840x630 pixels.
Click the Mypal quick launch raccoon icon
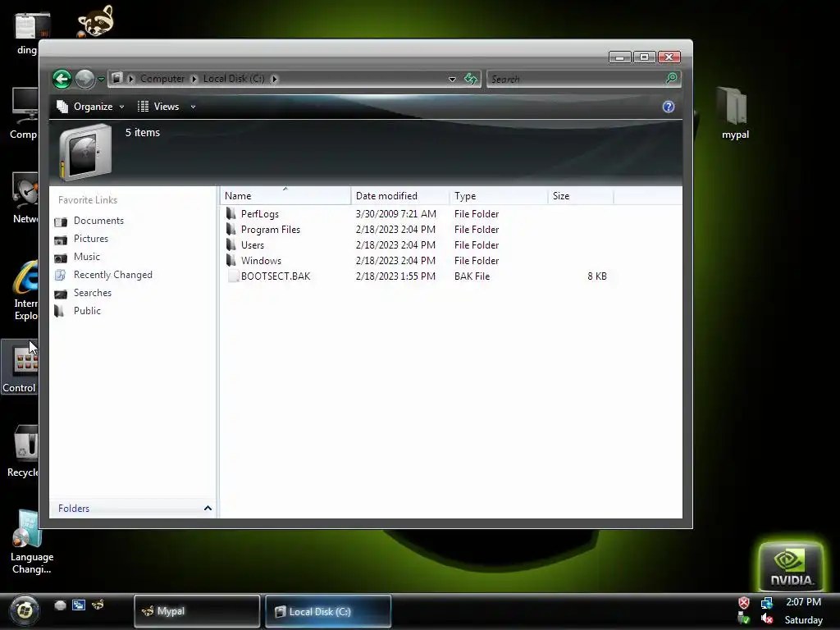pyautogui.click(x=98, y=605)
